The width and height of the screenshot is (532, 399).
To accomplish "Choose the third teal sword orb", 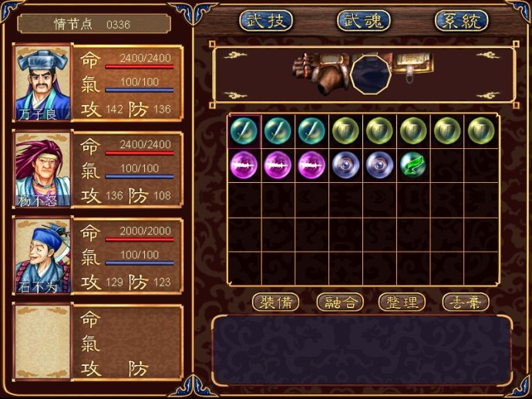I will [x=311, y=131].
